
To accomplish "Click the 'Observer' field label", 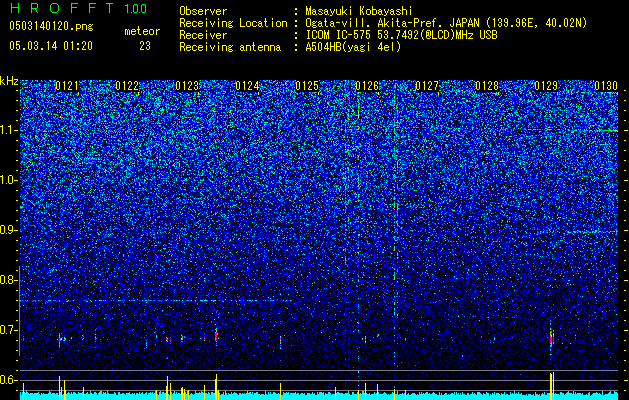I will tap(203, 11).
